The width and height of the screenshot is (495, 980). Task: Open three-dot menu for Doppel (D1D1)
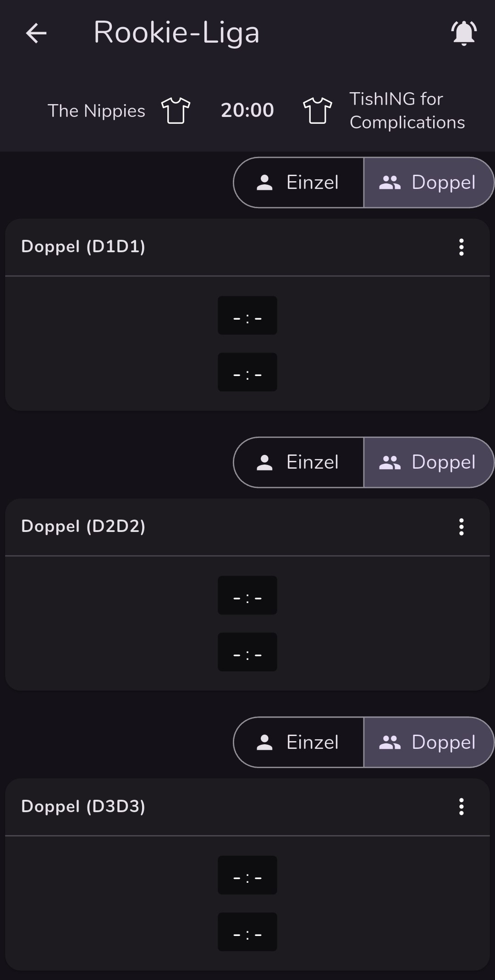(462, 247)
